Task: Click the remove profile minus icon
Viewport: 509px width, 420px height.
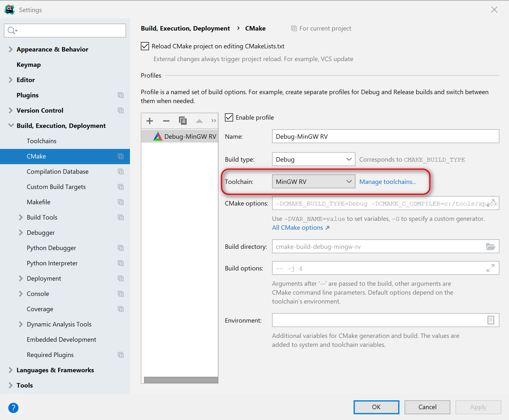Action: click(x=166, y=121)
